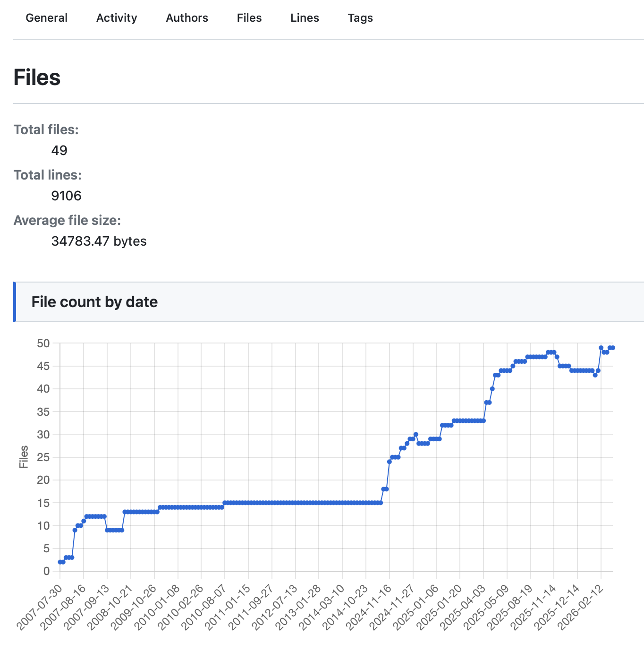The height and width of the screenshot is (652, 644).
Task: Click the 50 label on the y-axis
Action: 43,343
